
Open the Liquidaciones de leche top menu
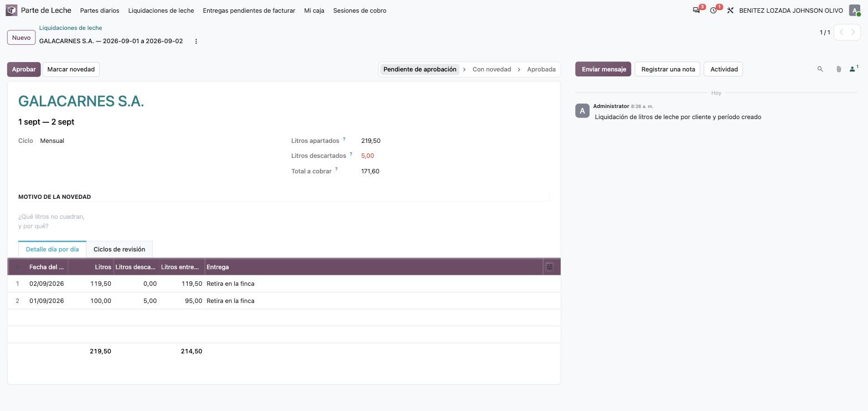click(x=161, y=11)
